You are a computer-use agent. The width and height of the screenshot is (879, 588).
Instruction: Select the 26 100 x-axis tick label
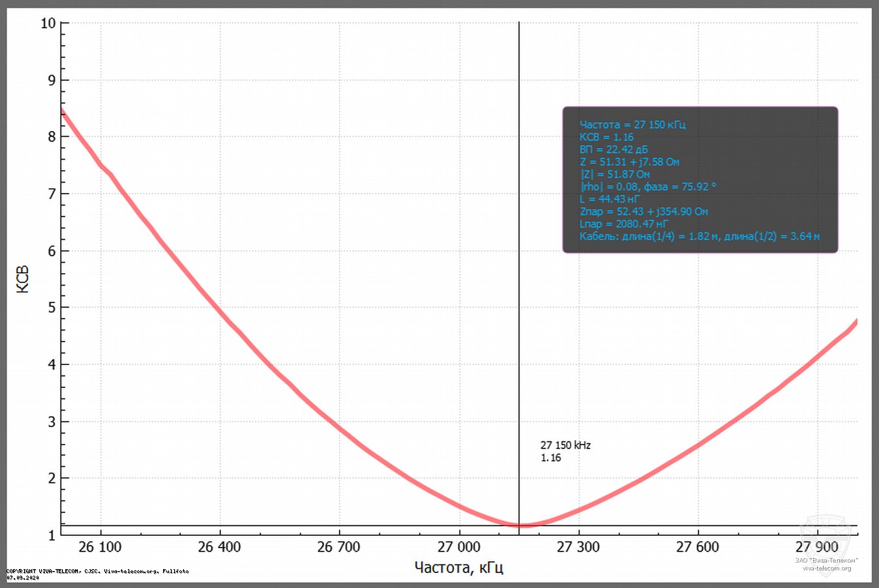coord(100,547)
